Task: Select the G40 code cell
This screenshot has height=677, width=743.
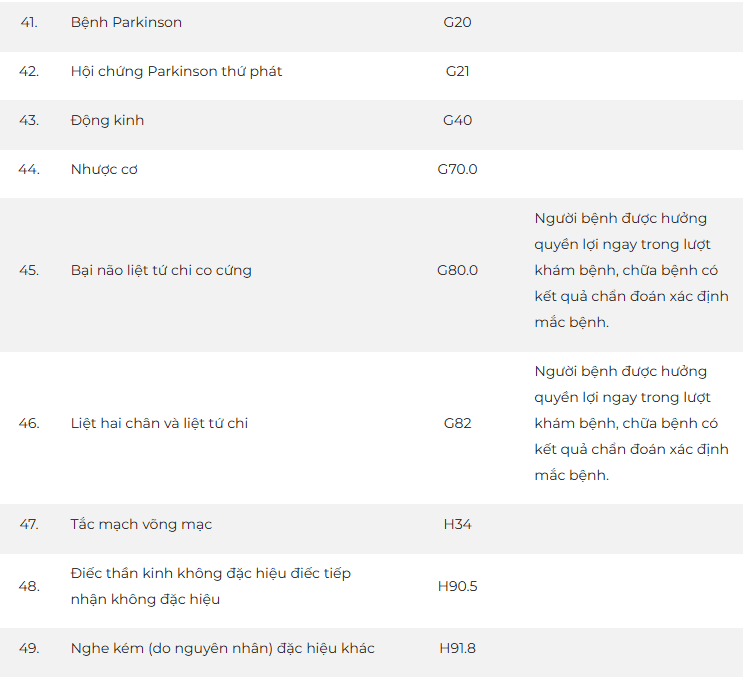Action: pos(457,120)
